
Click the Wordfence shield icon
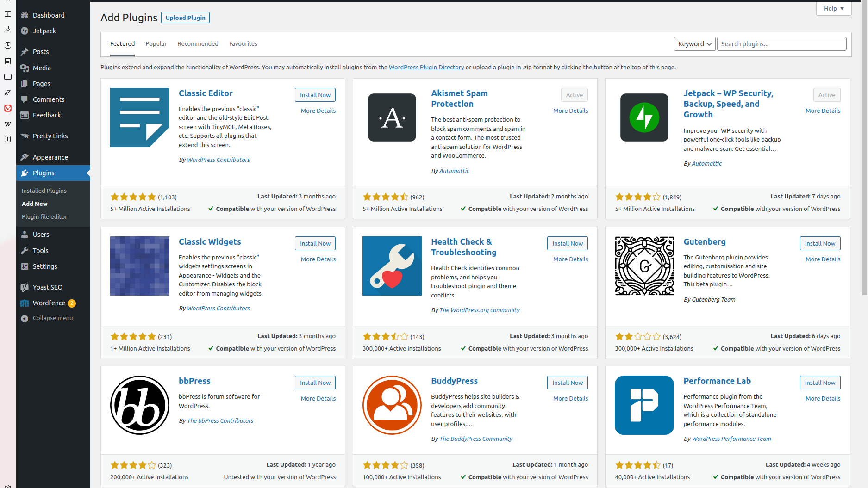pos(25,303)
